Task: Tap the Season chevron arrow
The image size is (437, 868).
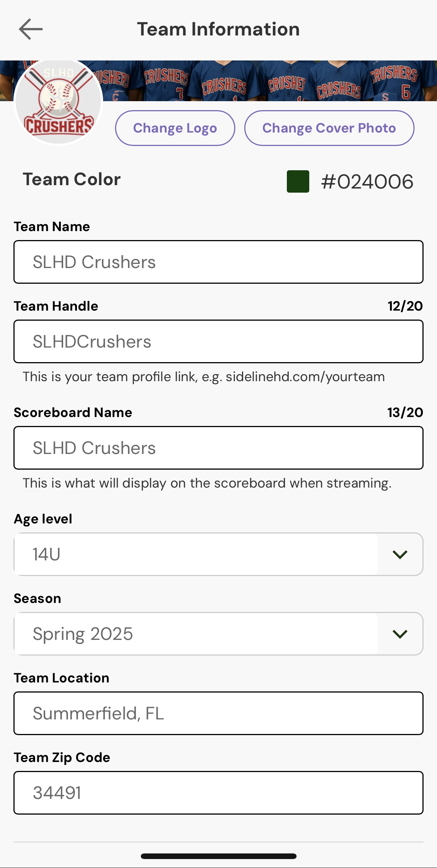Action: click(x=400, y=634)
